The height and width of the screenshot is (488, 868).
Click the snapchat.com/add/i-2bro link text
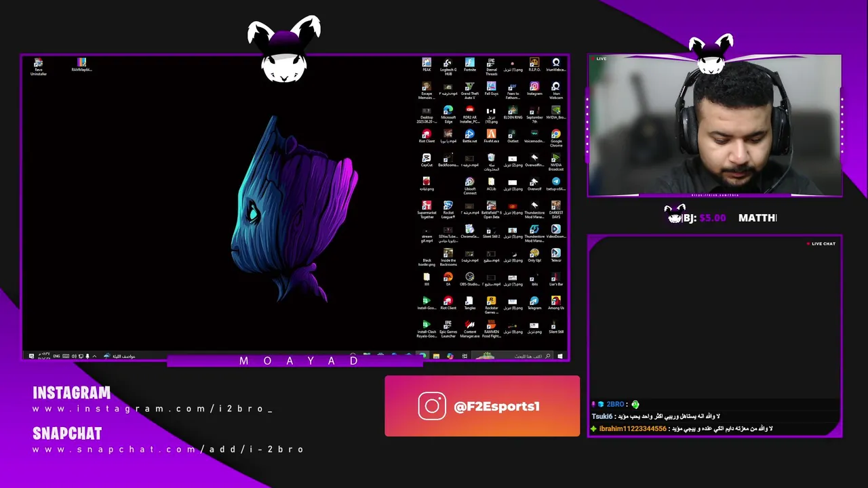tap(168, 449)
